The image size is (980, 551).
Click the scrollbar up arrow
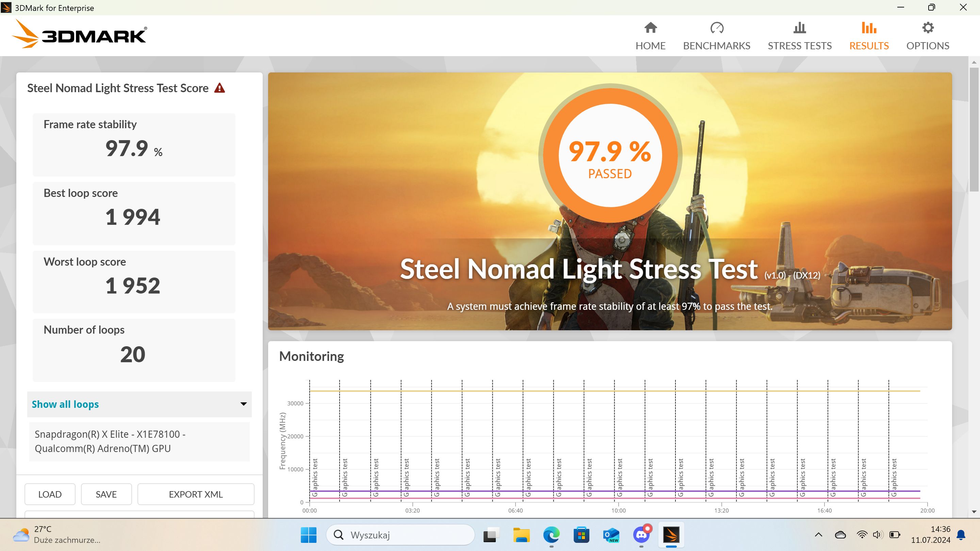(x=974, y=62)
